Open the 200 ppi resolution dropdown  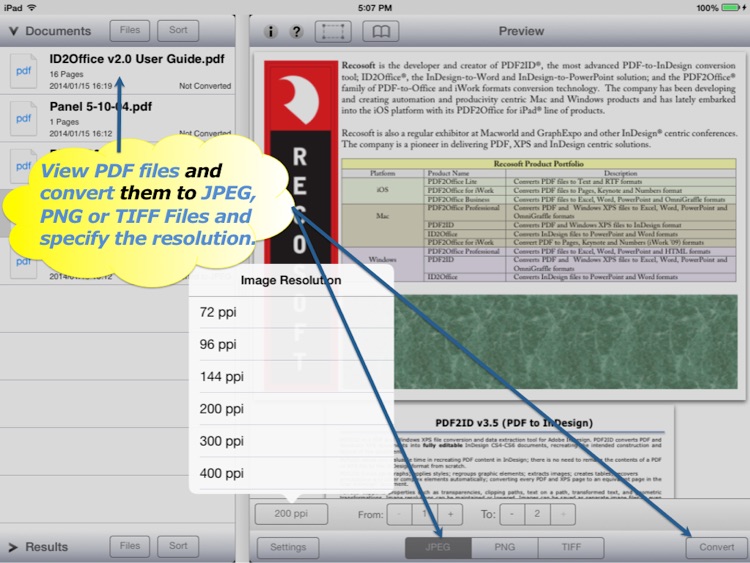coord(291,514)
